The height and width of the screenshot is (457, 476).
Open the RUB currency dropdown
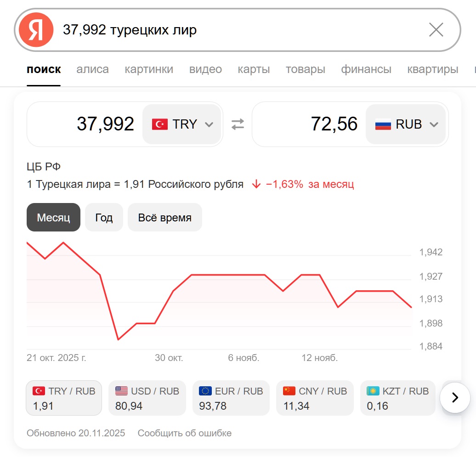click(x=406, y=124)
